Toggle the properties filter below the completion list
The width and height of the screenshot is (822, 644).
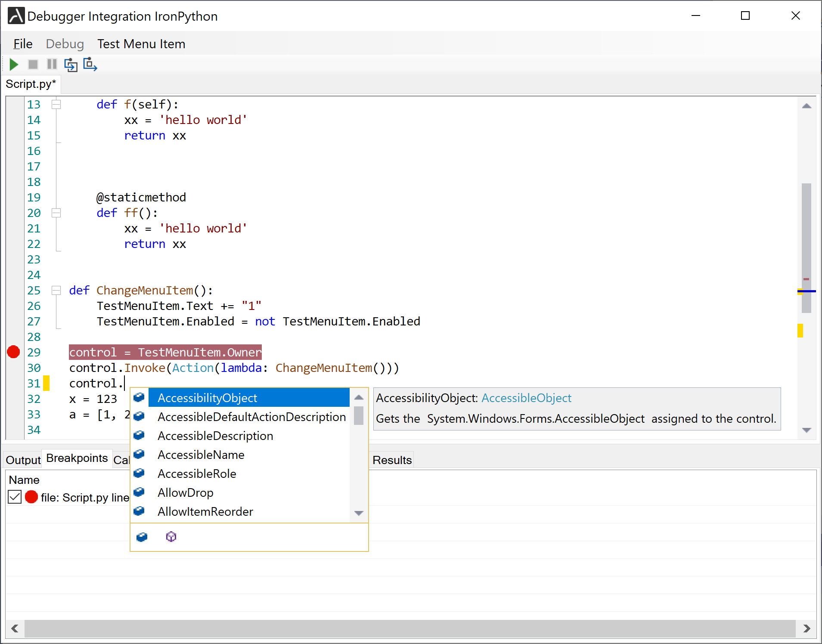(x=141, y=536)
